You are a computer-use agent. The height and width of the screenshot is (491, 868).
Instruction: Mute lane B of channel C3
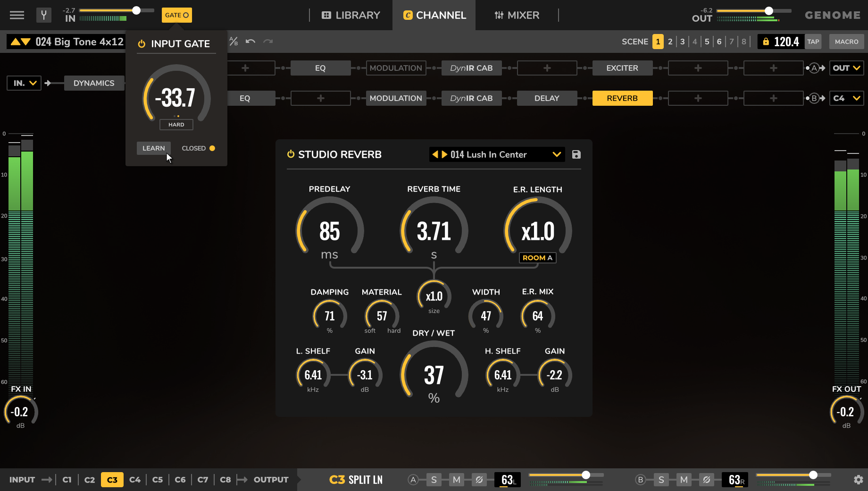[x=683, y=479]
